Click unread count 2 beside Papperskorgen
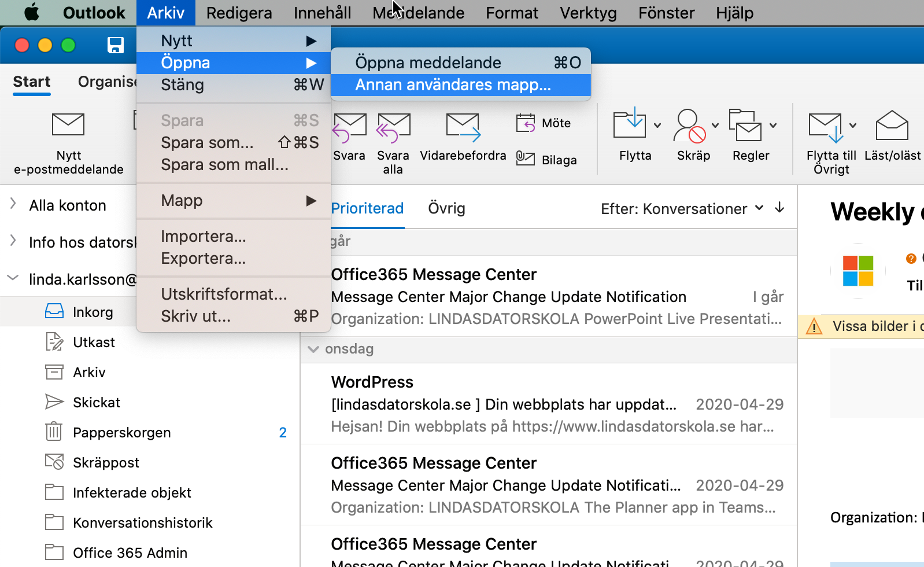This screenshot has width=924, height=567. tap(283, 433)
